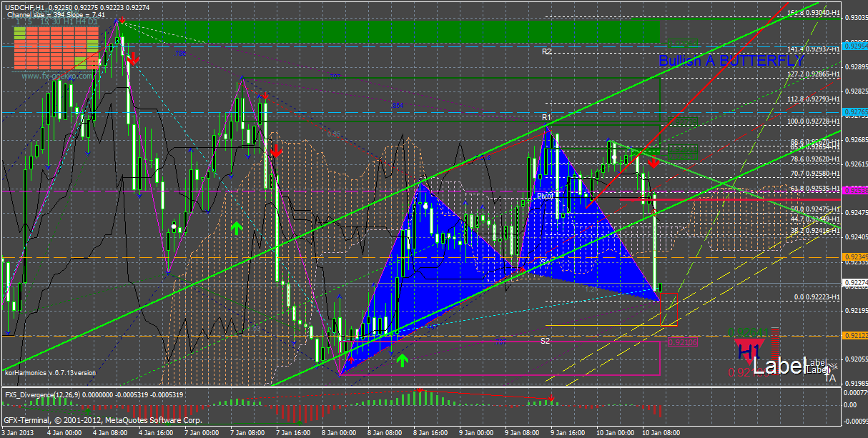Select the 127.2 0.92865-H1 Fibonacci label

tap(814, 74)
